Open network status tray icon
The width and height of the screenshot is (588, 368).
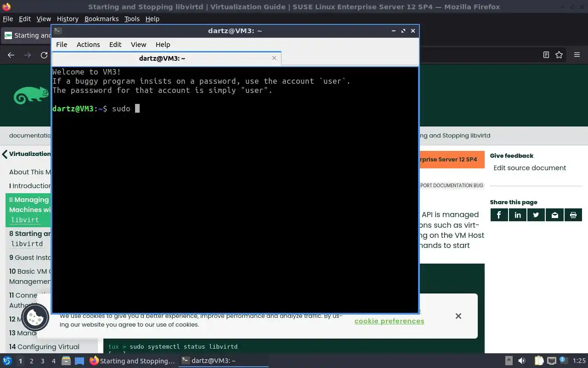(x=552, y=361)
